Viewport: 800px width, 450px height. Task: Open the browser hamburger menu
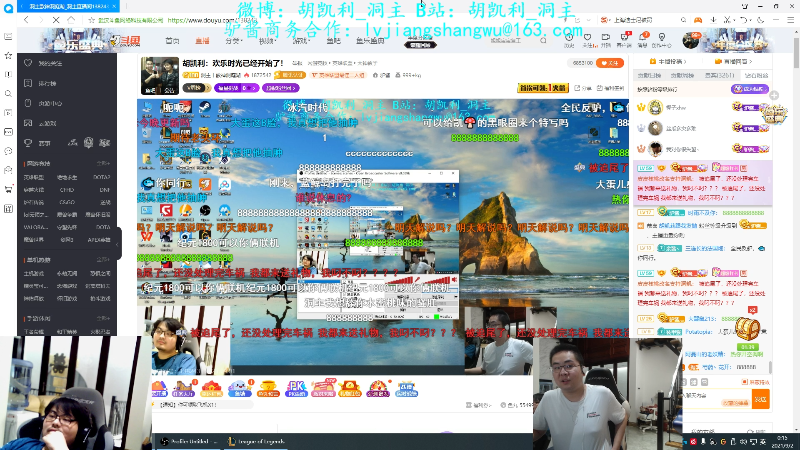pos(791,20)
